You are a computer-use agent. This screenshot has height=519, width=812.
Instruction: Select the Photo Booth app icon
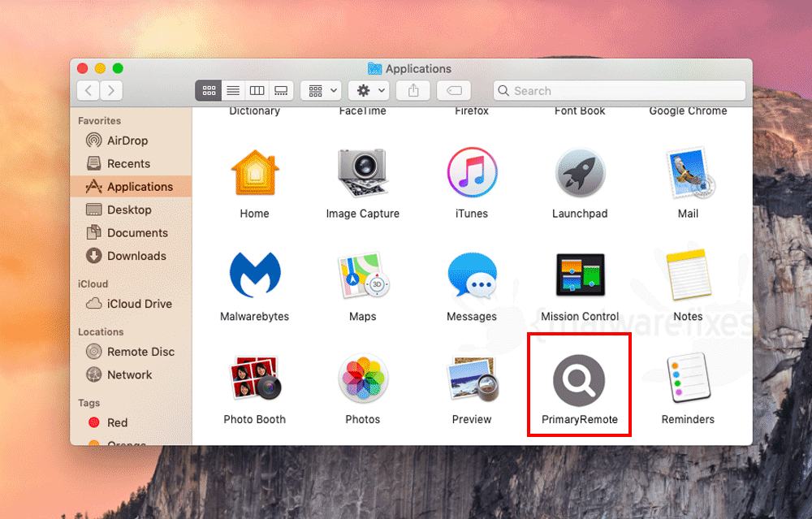256,378
